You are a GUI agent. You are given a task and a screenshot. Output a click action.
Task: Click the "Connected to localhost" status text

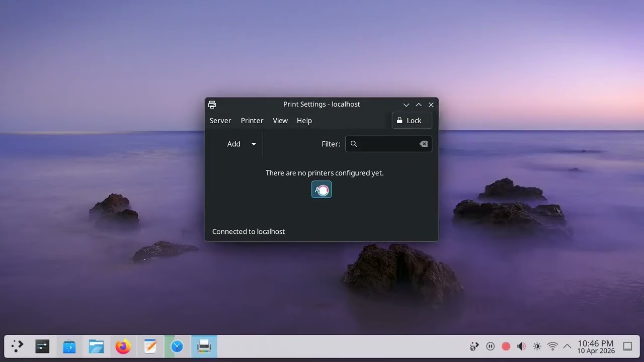[x=249, y=232]
